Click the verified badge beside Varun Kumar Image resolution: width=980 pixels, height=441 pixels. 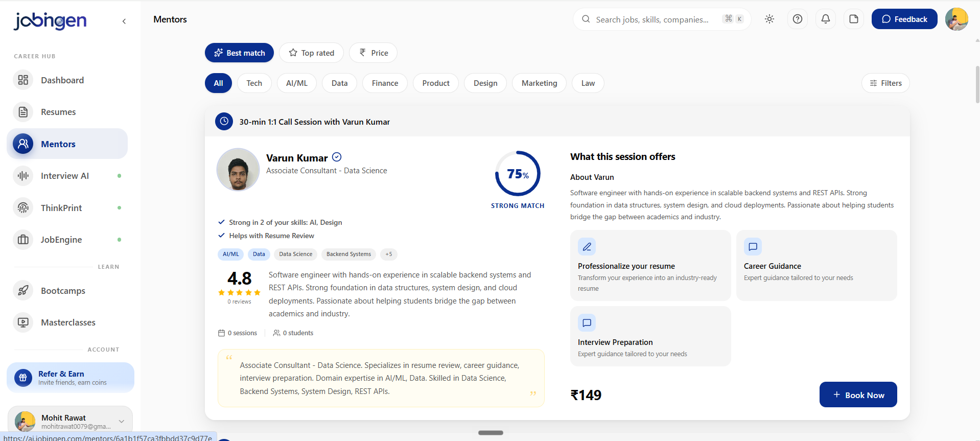(337, 157)
